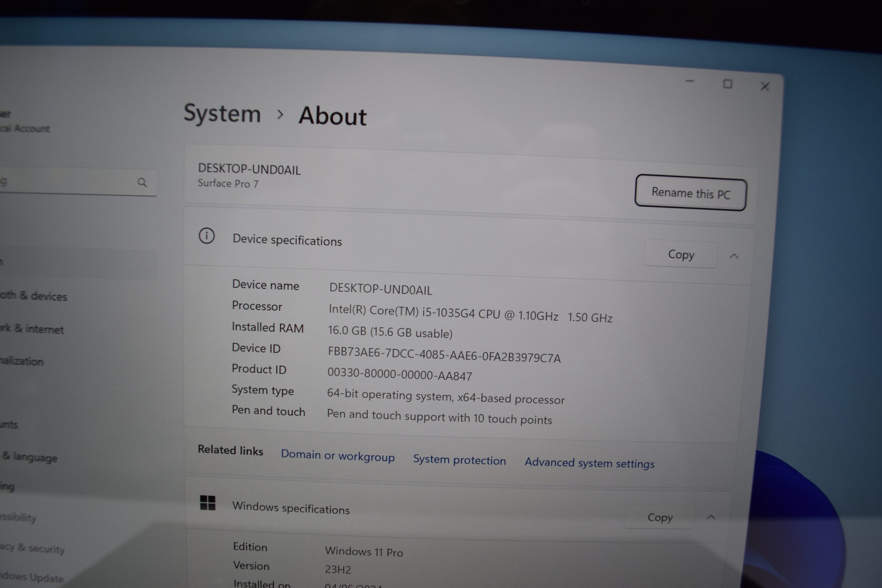Minimize the Settings window
The width and height of the screenshot is (882, 588).
pyautogui.click(x=690, y=81)
